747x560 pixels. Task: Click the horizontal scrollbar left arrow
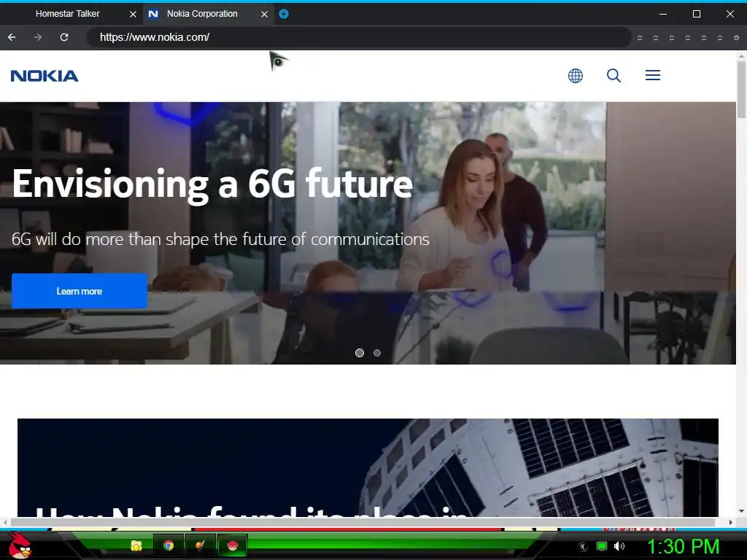pyautogui.click(x=5, y=522)
